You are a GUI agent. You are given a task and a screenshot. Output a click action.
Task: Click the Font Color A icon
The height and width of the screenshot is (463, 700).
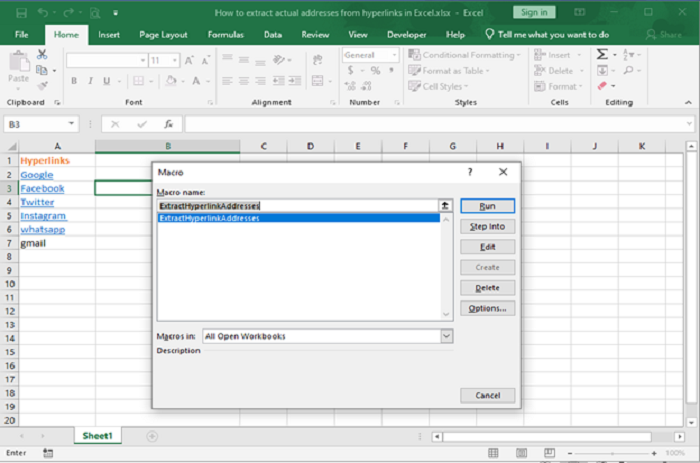point(196,81)
